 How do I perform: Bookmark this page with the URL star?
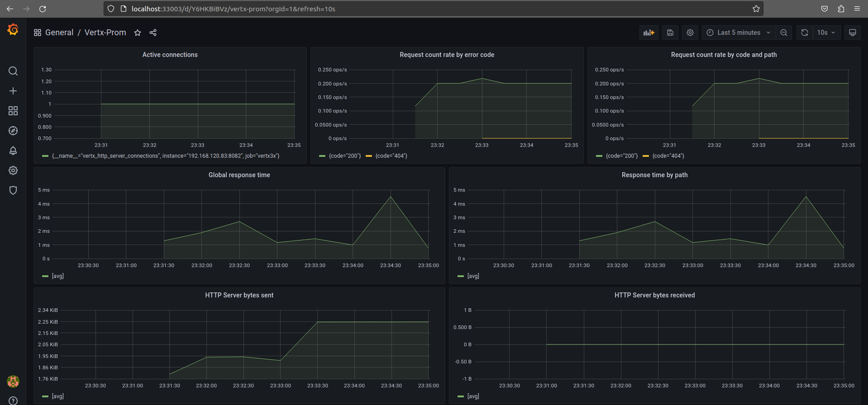click(x=756, y=9)
